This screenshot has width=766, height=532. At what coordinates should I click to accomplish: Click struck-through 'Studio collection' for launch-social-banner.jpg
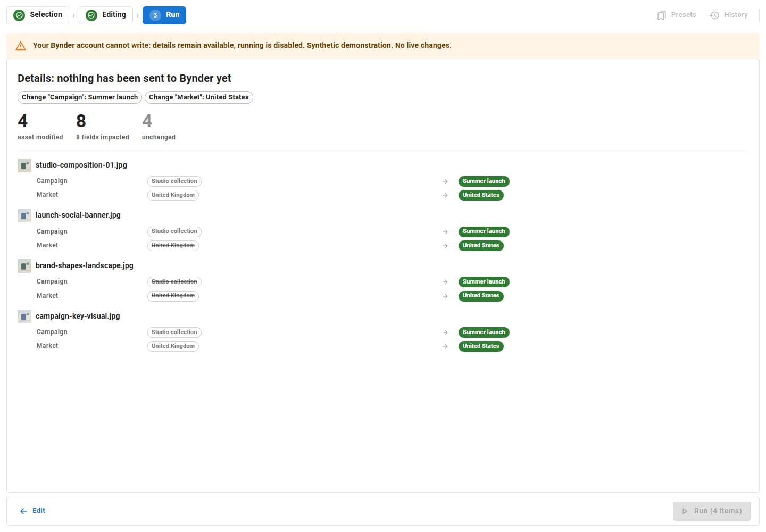tap(174, 231)
